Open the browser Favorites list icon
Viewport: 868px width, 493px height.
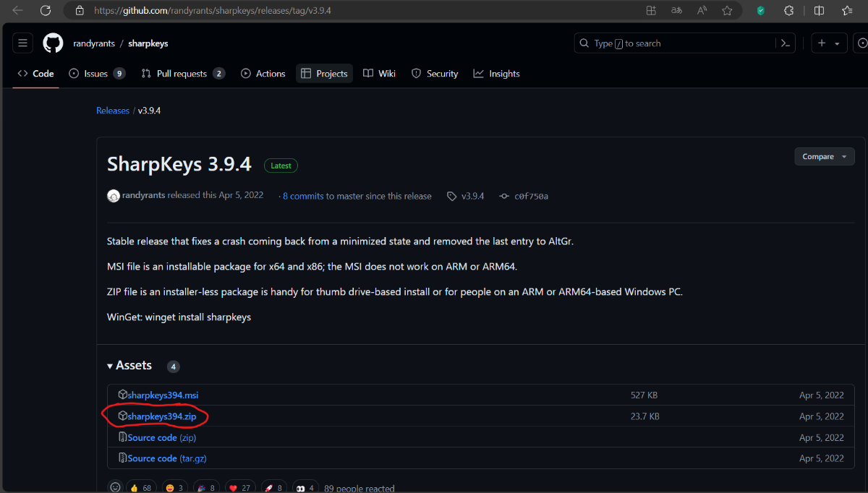pos(847,11)
